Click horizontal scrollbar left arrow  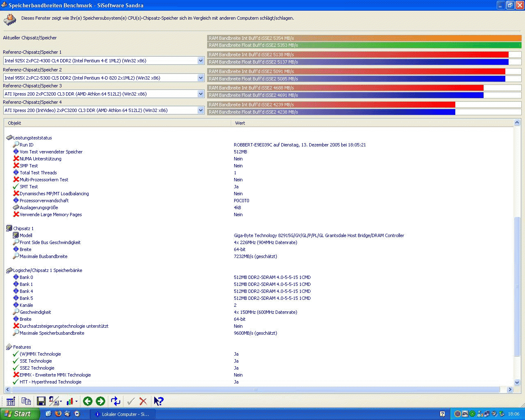point(7,390)
